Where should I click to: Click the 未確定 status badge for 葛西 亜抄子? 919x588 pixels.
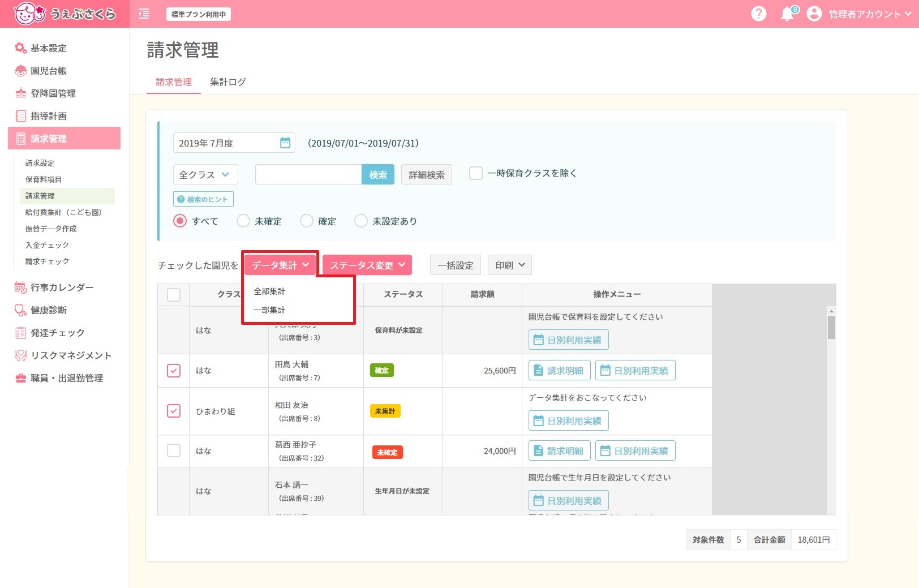point(388,452)
